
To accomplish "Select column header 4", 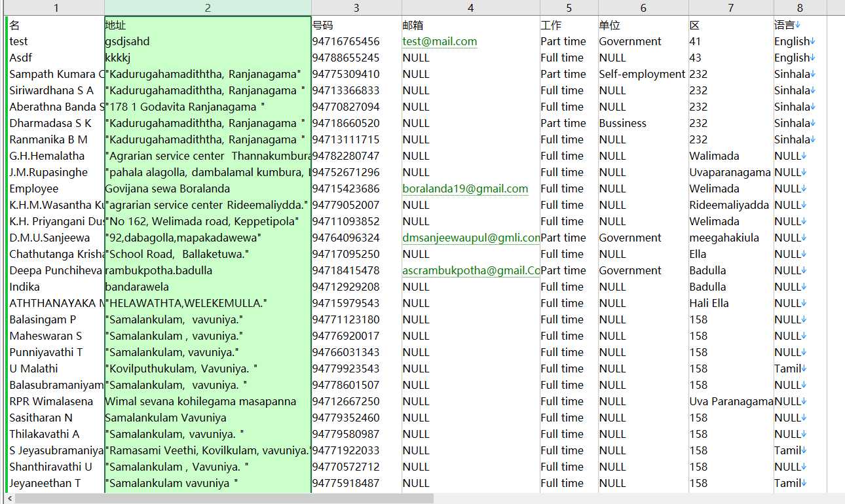I will [x=470, y=8].
